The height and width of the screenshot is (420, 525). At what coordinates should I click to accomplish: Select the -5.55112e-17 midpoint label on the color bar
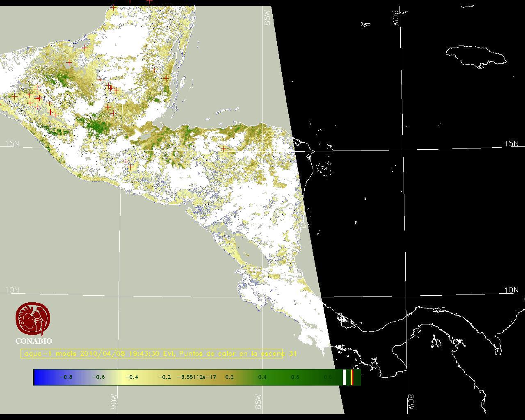coord(196,377)
